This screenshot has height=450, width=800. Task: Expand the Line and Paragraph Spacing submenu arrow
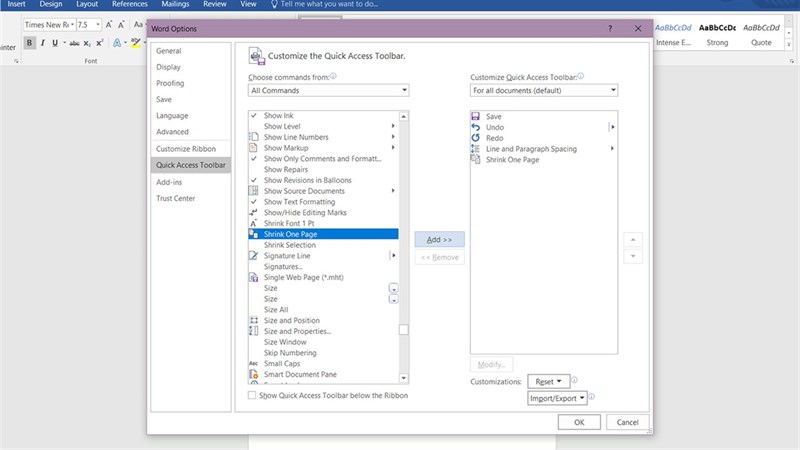pyautogui.click(x=612, y=148)
